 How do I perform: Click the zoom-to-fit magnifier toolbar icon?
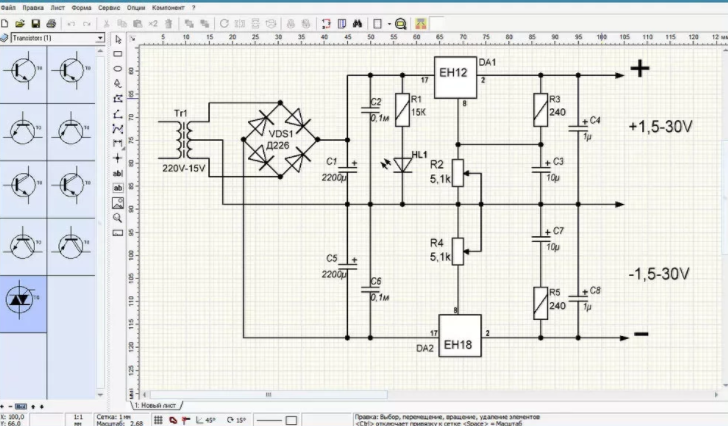pyautogui.click(x=401, y=24)
